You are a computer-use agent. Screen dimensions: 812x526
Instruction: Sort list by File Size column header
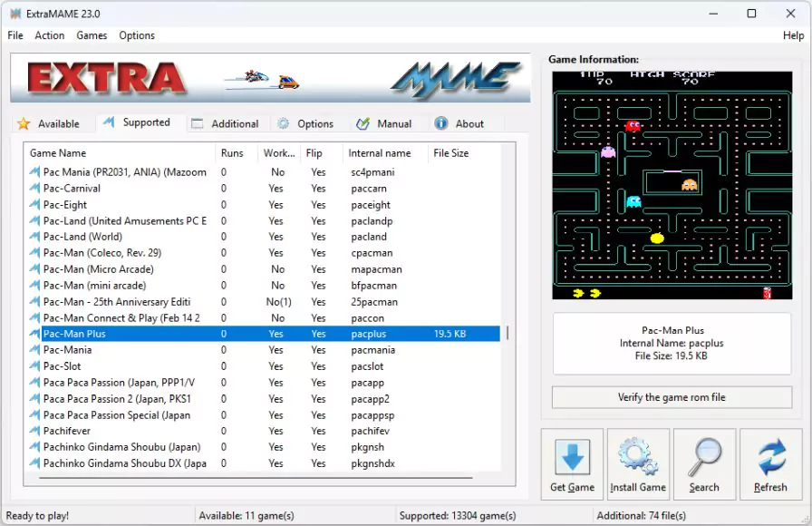450,153
